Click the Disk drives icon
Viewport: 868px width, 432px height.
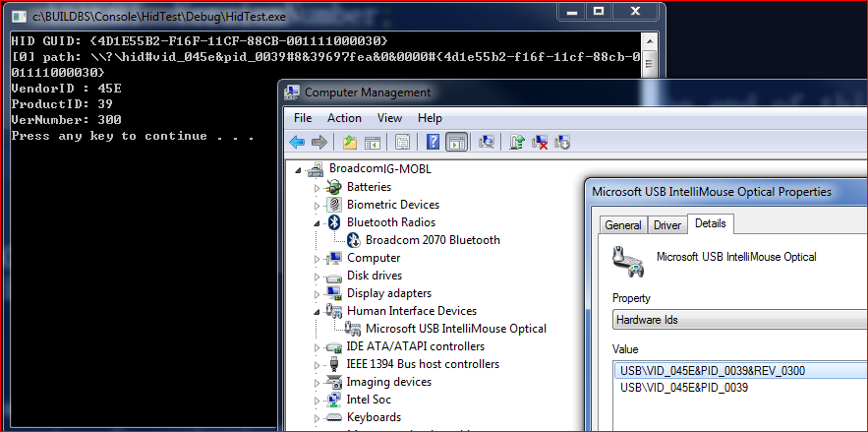coord(334,277)
